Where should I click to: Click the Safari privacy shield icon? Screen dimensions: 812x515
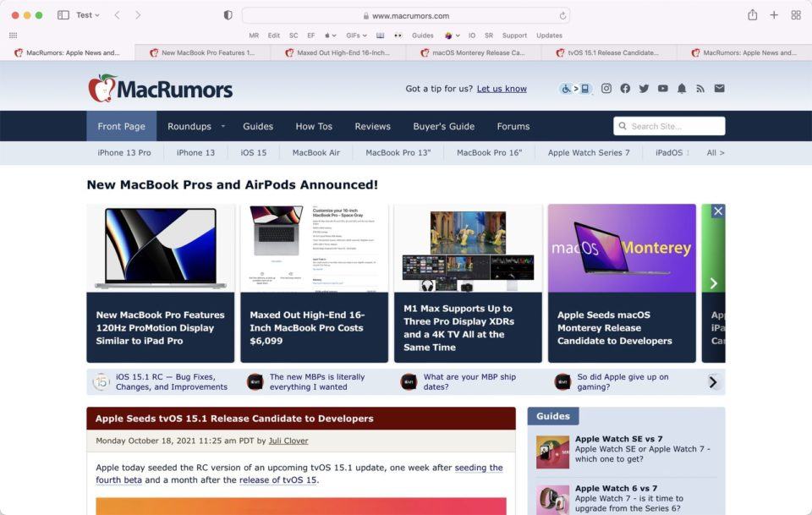tap(227, 14)
